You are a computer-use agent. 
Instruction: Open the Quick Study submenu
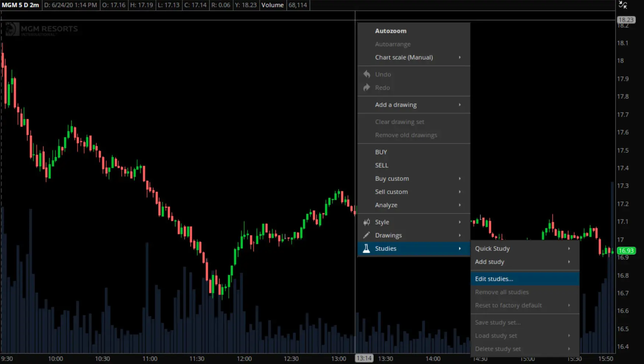[x=525, y=249]
